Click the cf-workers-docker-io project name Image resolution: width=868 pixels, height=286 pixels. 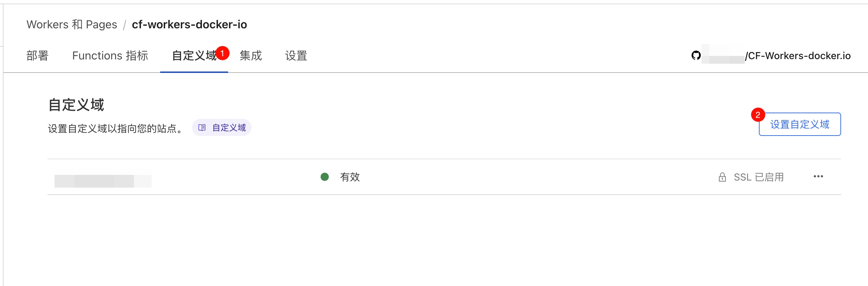(x=189, y=24)
